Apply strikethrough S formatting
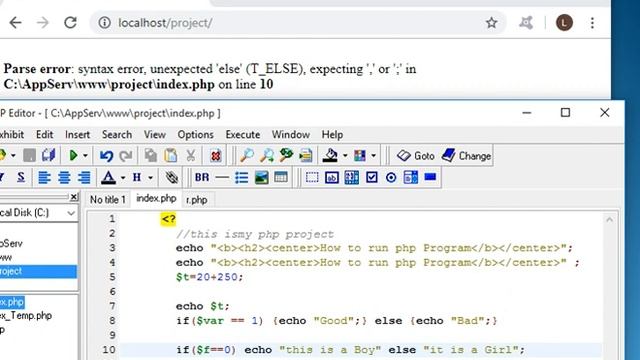640x360 pixels. 21,177
